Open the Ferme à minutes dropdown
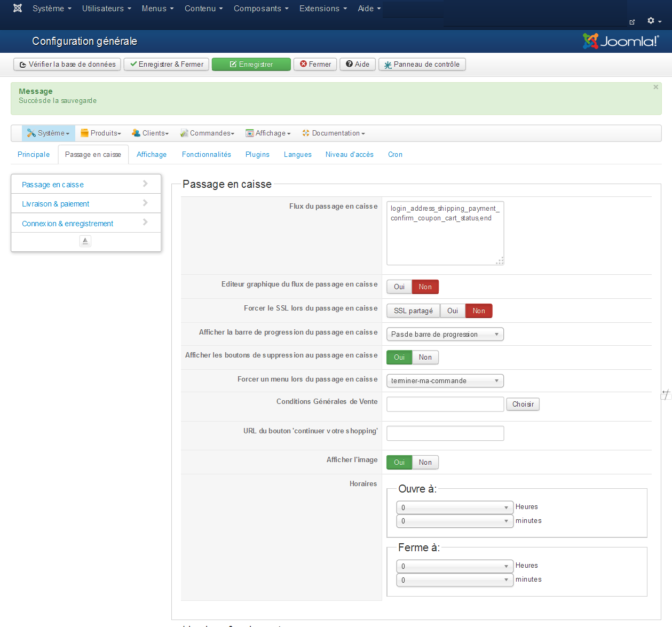The width and height of the screenshot is (672, 627). tap(455, 580)
